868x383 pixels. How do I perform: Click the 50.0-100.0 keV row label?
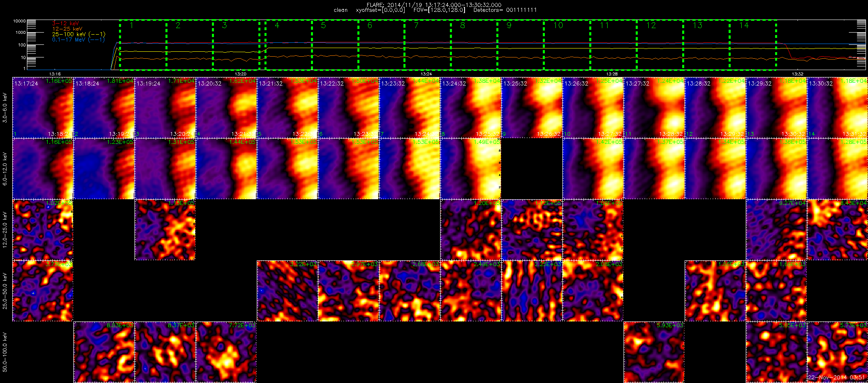point(5,352)
